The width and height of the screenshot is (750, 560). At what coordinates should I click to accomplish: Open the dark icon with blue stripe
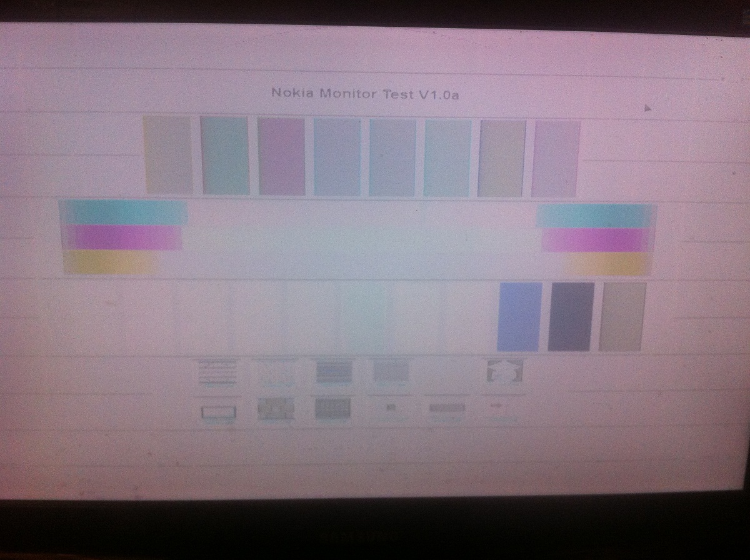(334, 372)
